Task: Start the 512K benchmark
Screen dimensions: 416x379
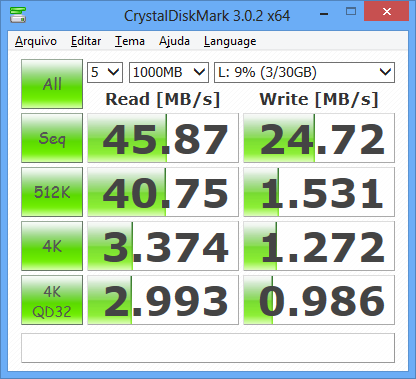Action: point(52,192)
